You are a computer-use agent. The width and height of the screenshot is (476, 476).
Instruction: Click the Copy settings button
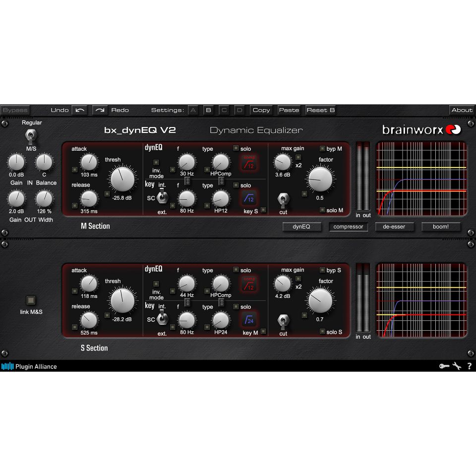261,110
